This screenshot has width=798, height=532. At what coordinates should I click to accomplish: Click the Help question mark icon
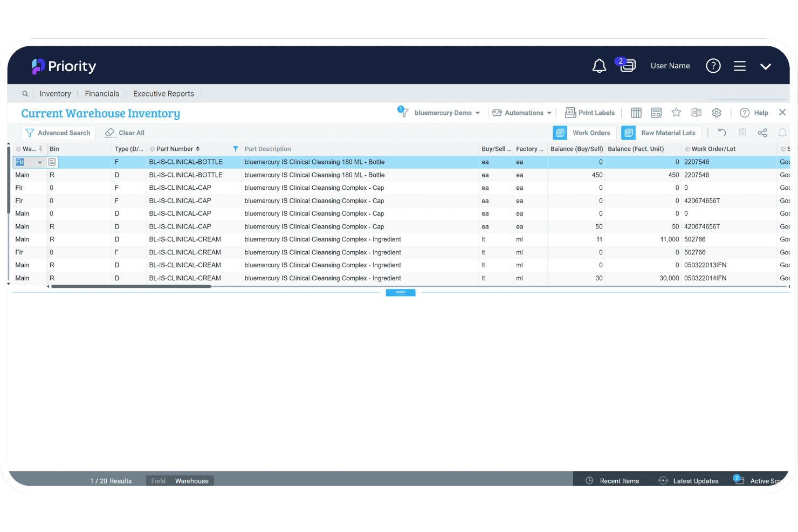pyautogui.click(x=746, y=113)
